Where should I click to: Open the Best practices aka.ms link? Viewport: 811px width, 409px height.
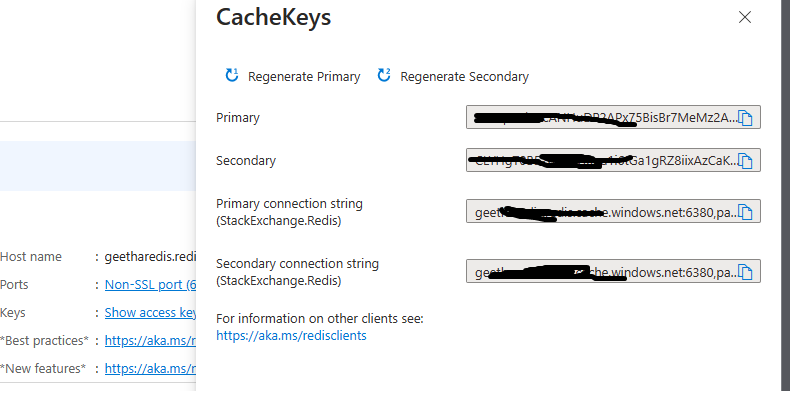tap(151, 341)
